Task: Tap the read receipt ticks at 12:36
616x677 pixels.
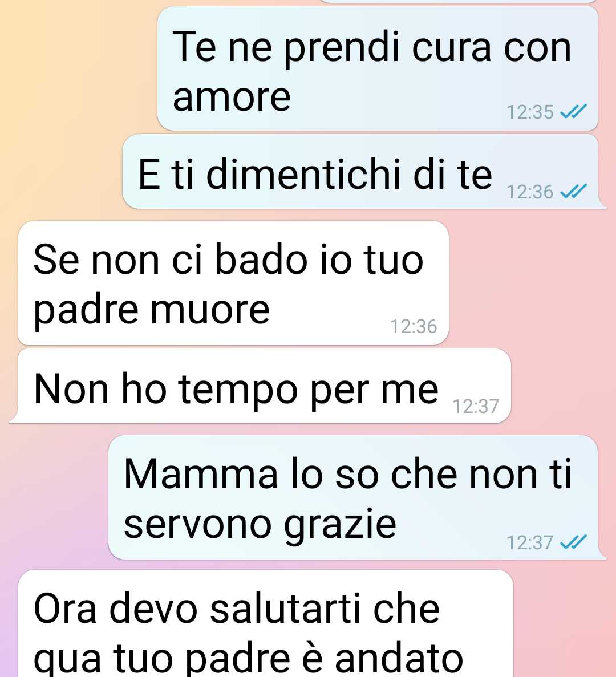Action: click(573, 191)
